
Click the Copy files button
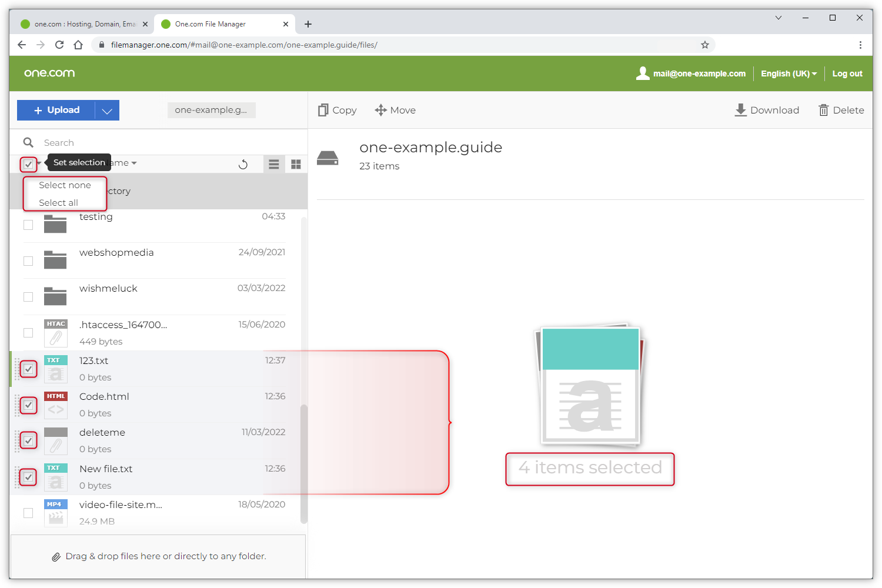[x=338, y=111]
